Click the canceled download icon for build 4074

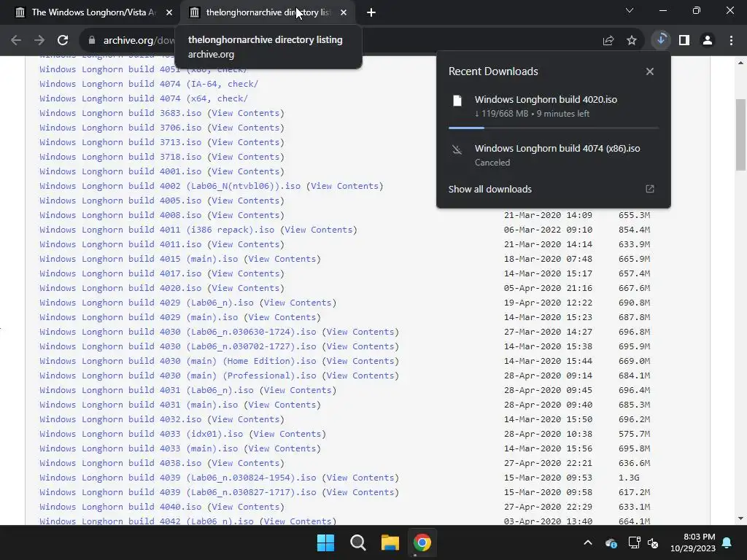click(x=457, y=149)
